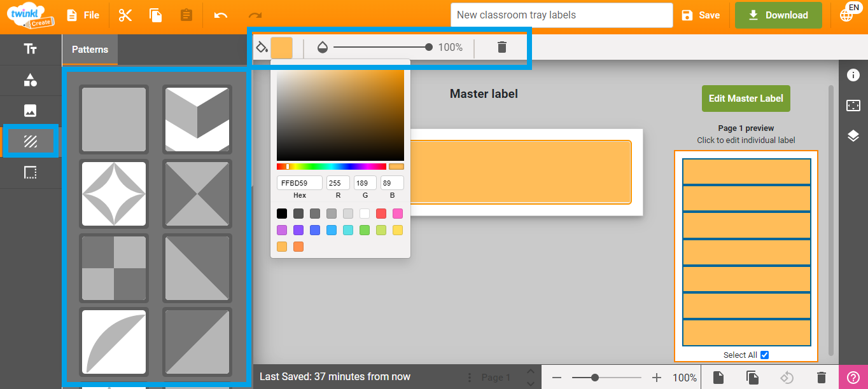Redo the last action

click(x=255, y=15)
